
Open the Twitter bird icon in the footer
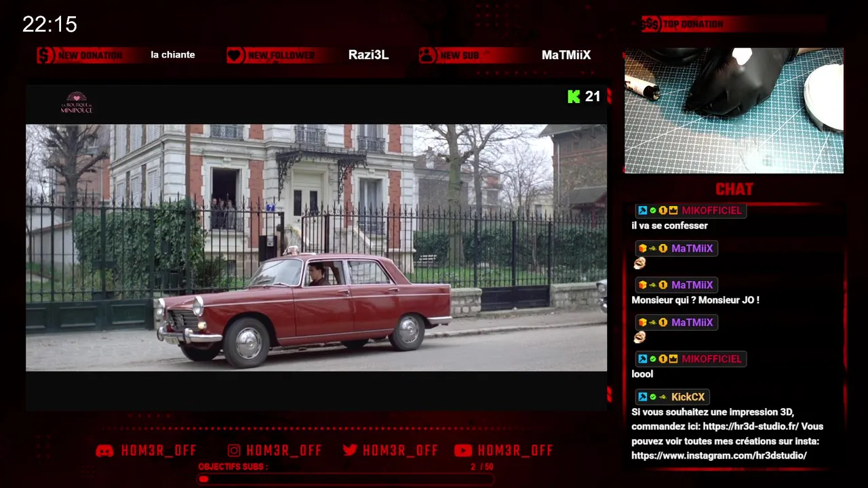pos(350,451)
